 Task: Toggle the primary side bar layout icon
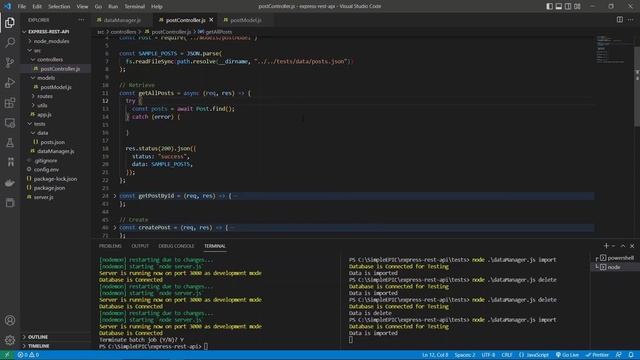coord(549,6)
